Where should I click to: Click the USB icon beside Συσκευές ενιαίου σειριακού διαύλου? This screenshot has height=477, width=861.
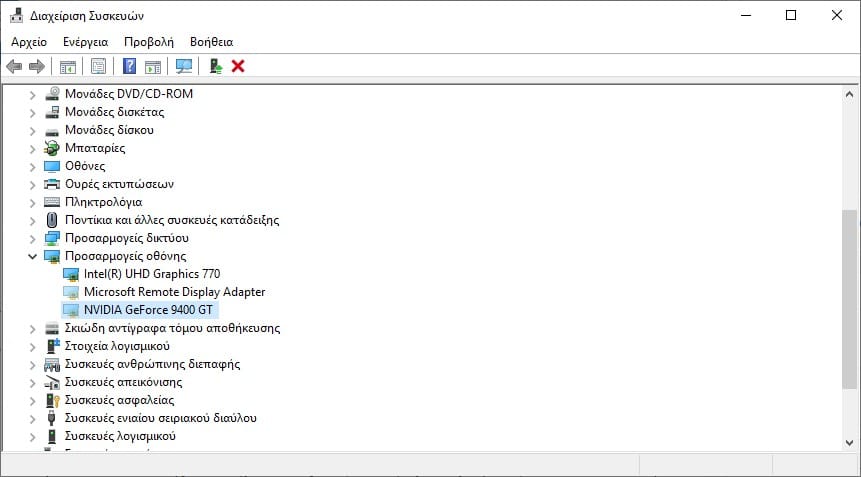52,418
